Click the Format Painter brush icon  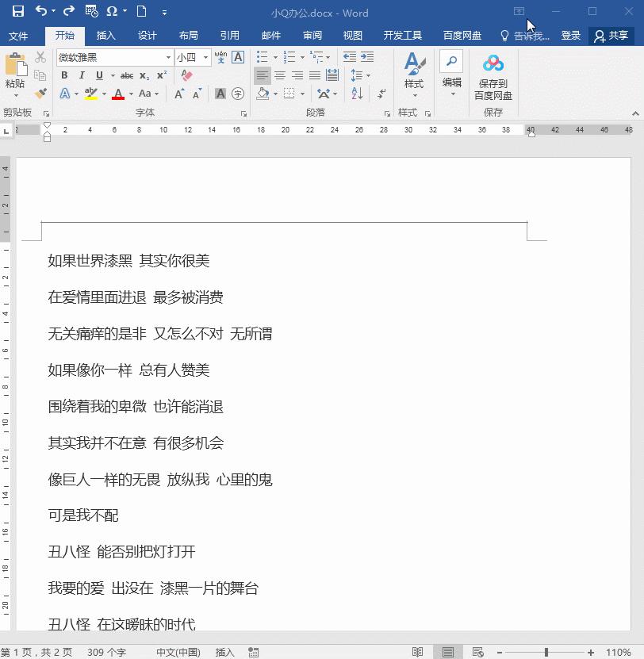click(40, 93)
